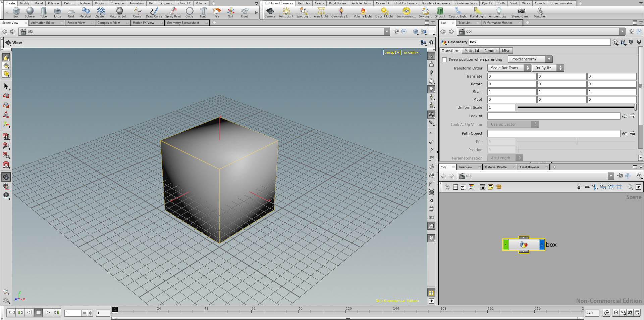Jump to the first frame
Image resolution: width=644 pixels, height=320 pixels.
11,313
